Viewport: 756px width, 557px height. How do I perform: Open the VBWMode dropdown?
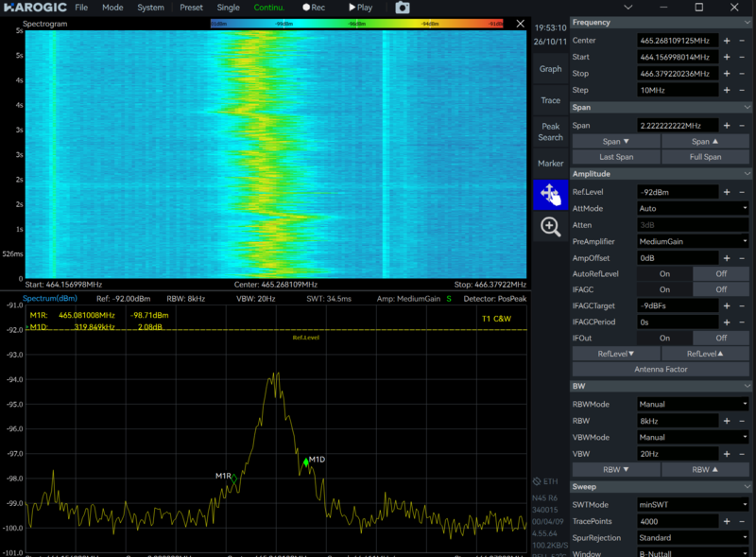tap(693, 438)
